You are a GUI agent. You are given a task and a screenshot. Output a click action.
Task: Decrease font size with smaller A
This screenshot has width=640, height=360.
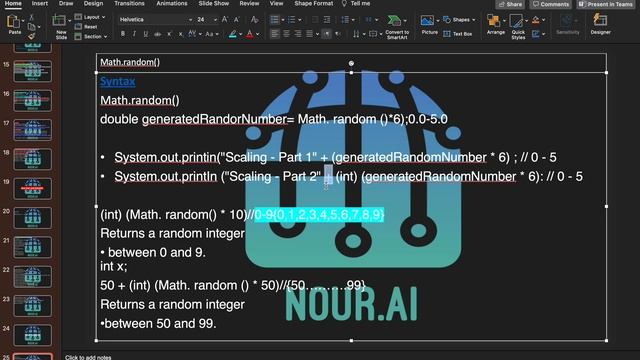(x=236, y=20)
